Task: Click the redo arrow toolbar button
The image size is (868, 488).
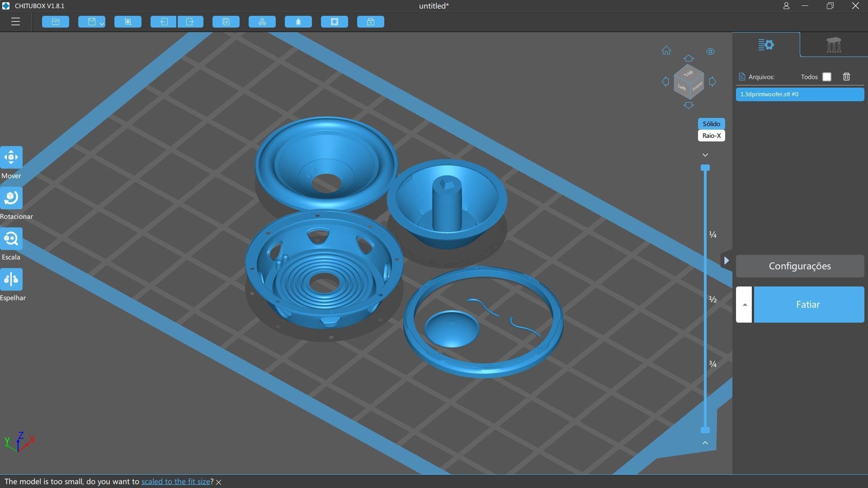Action: coord(190,22)
